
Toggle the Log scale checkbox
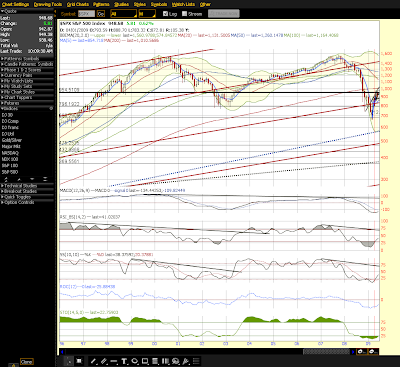click(165, 14)
